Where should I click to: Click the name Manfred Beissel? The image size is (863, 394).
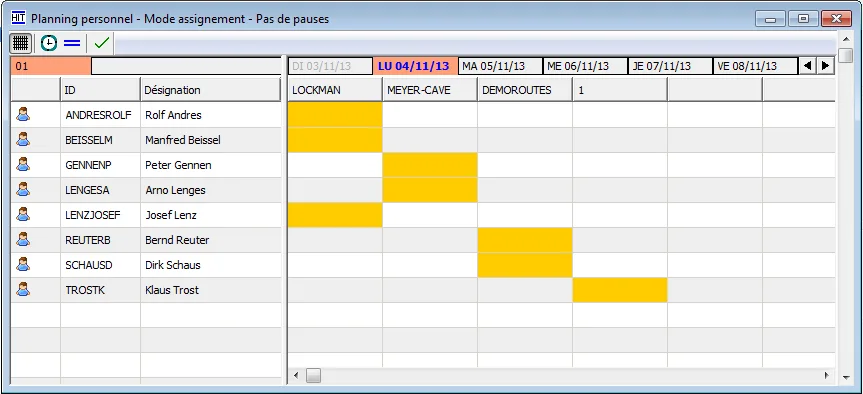(183, 140)
